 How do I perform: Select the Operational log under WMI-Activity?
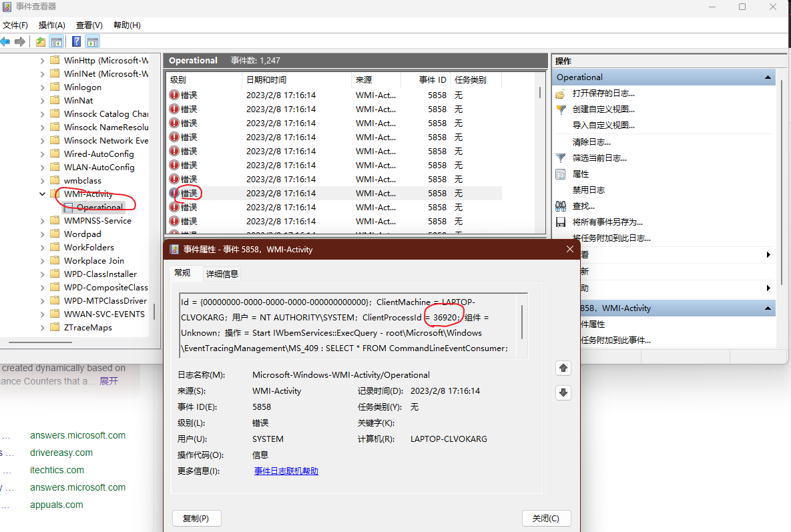click(99, 208)
